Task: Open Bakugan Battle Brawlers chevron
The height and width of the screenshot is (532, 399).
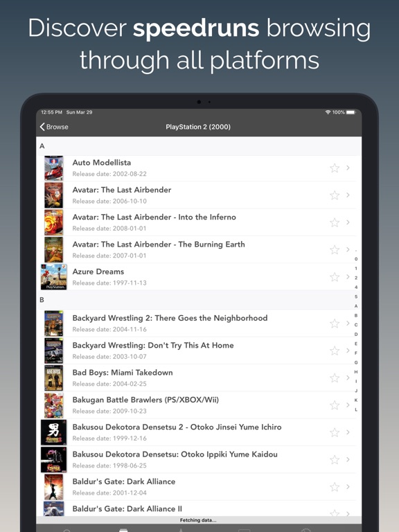Action: coord(348,405)
